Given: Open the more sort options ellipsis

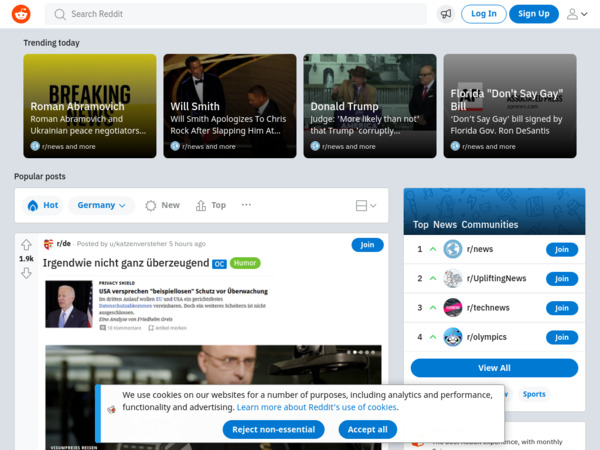Looking at the screenshot, I should click(x=246, y=205).
